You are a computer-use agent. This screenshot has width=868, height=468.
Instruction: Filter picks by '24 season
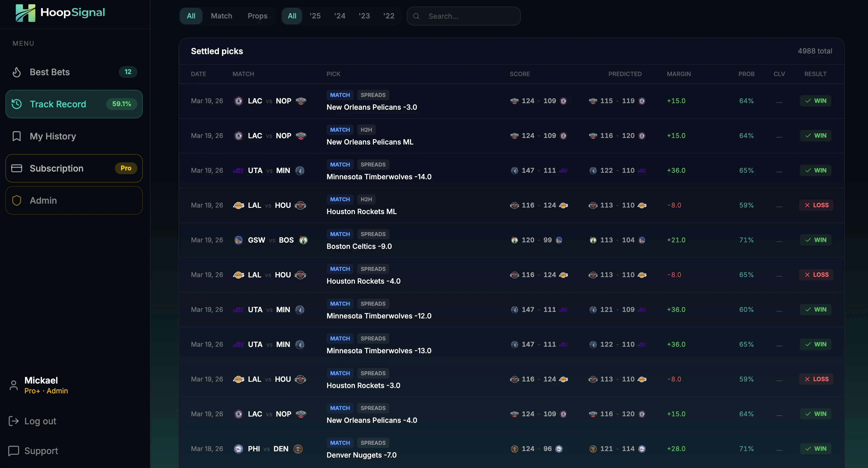(340, 16)
